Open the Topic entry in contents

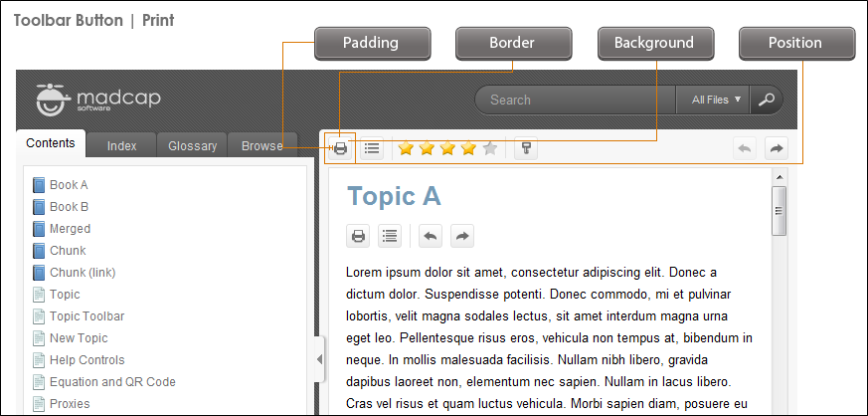tap(65, 295)
